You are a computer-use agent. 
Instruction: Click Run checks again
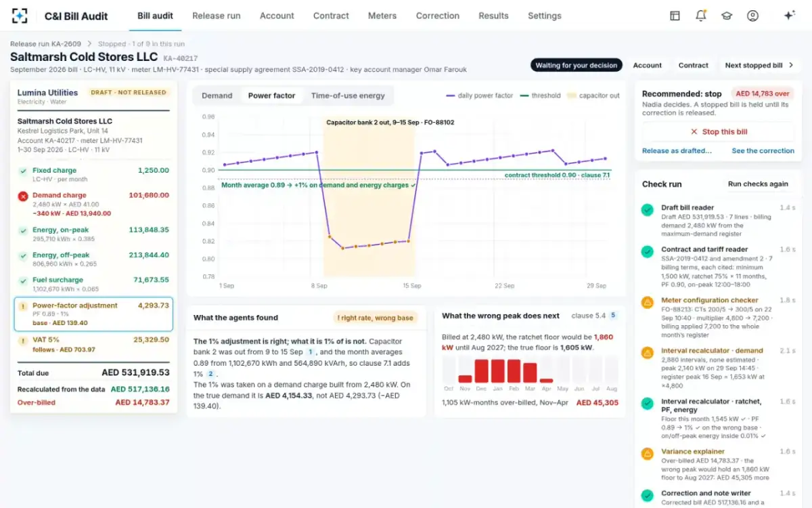[758, 184]
